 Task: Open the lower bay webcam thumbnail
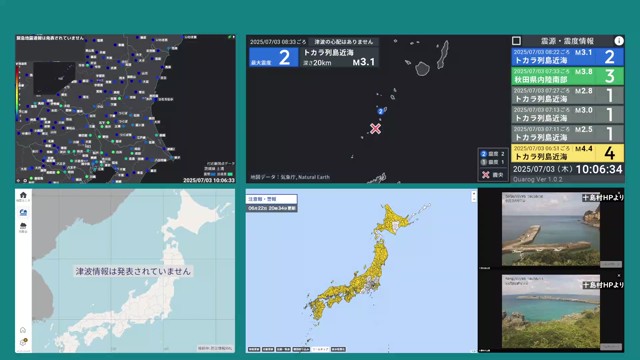click(551, 311)
